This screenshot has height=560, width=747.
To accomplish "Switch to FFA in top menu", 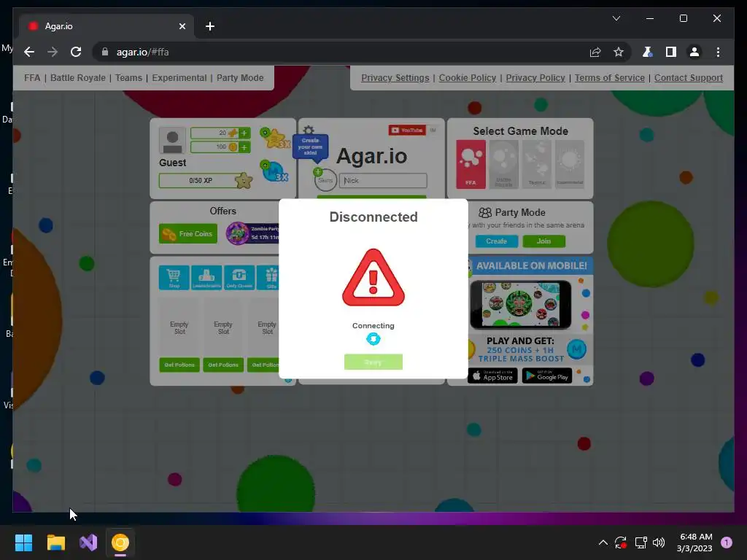I will point(32,77).
